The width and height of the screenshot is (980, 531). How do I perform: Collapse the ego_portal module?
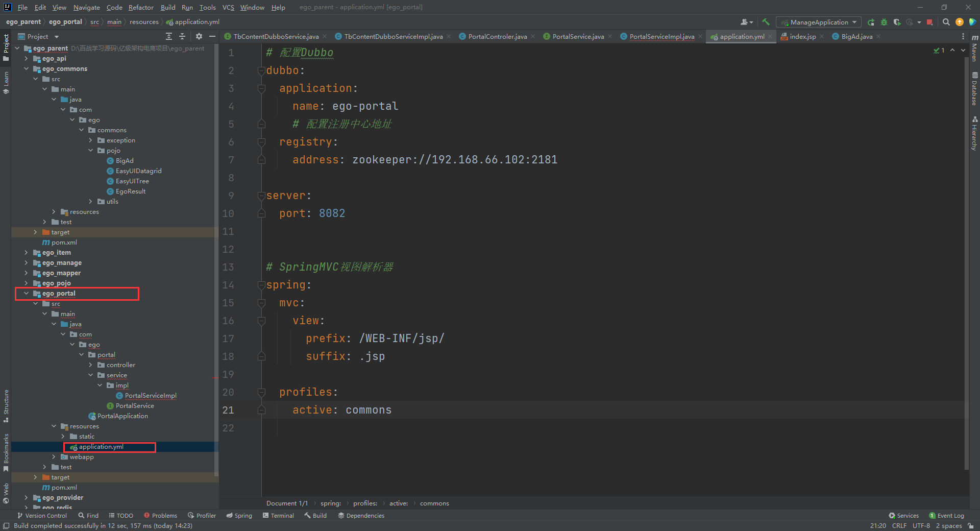pyautogui.click(x=26, y=294)
